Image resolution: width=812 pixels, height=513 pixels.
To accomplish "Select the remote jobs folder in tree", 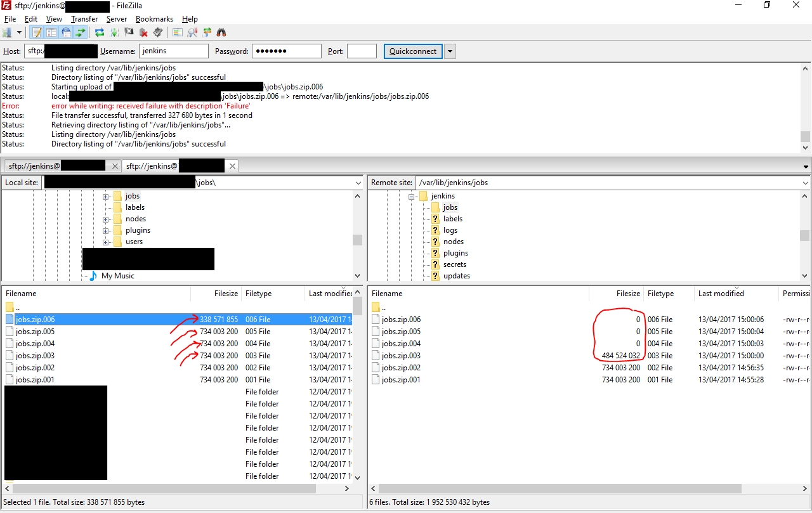I will (x=450, y=207).
